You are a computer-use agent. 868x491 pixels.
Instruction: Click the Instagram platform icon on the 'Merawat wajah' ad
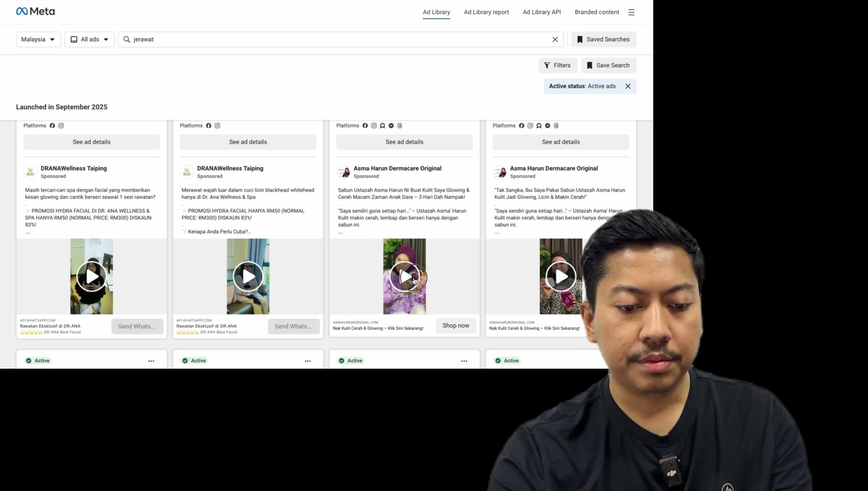click(217, 125)
